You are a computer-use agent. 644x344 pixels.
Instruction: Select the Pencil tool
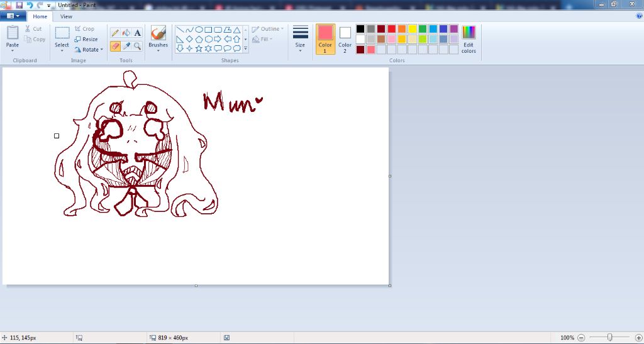tap(116, 33)
